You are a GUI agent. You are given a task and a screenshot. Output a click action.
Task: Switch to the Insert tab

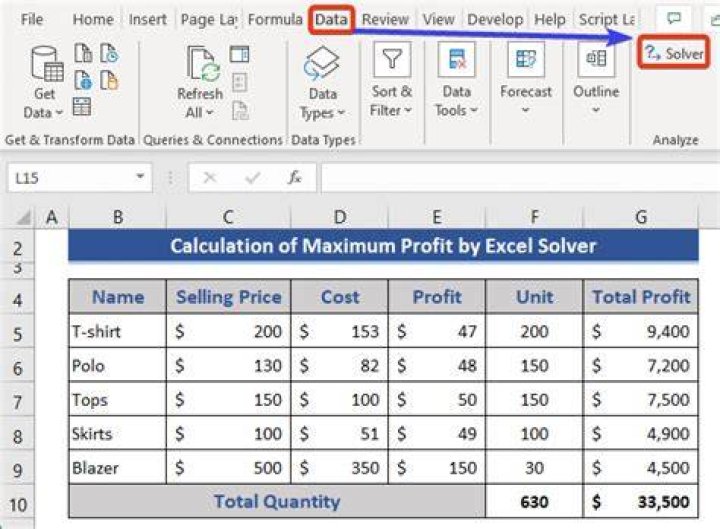click(147, 19)
